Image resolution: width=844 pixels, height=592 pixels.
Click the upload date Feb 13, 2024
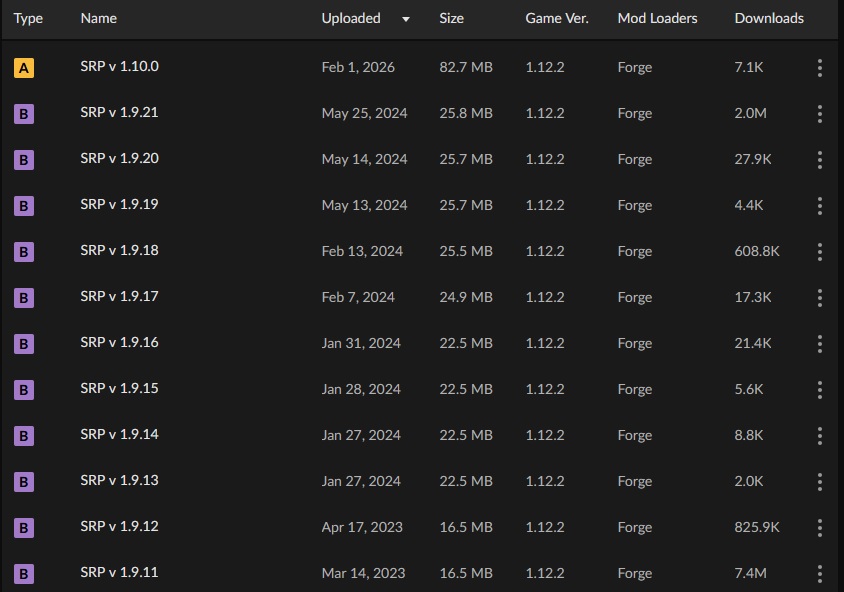coord(362,251)
